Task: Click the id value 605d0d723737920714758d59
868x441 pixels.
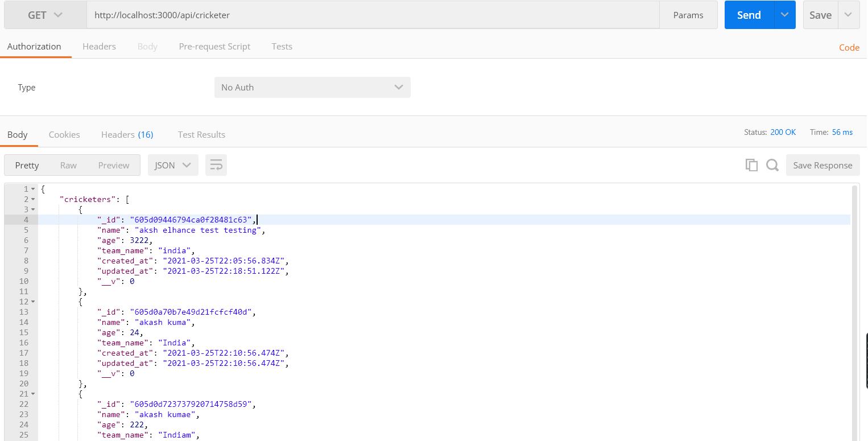Action: click(x=191, y=404)
